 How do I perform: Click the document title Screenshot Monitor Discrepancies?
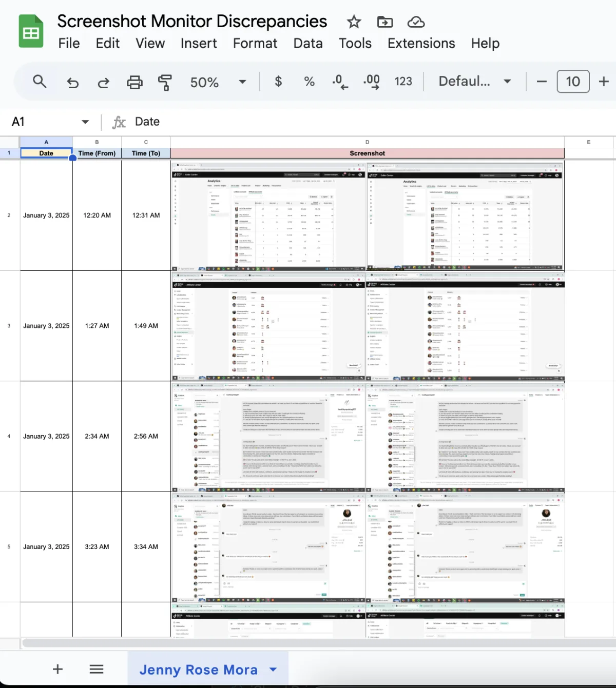[x=192, y=22]
